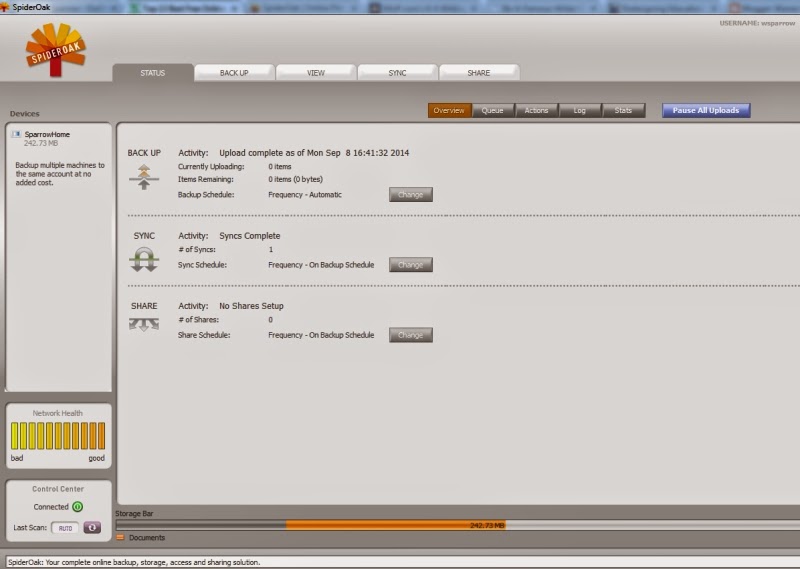
Task: Click the Back Up arrows icon
Action: (x=144, y=177)
